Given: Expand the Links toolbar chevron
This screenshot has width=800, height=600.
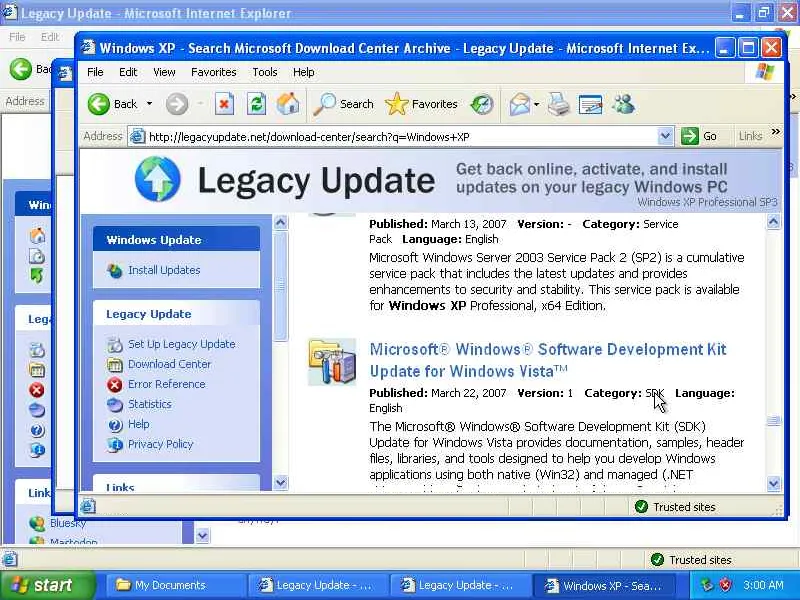Looking at the screenshot, I should point(776,132).
